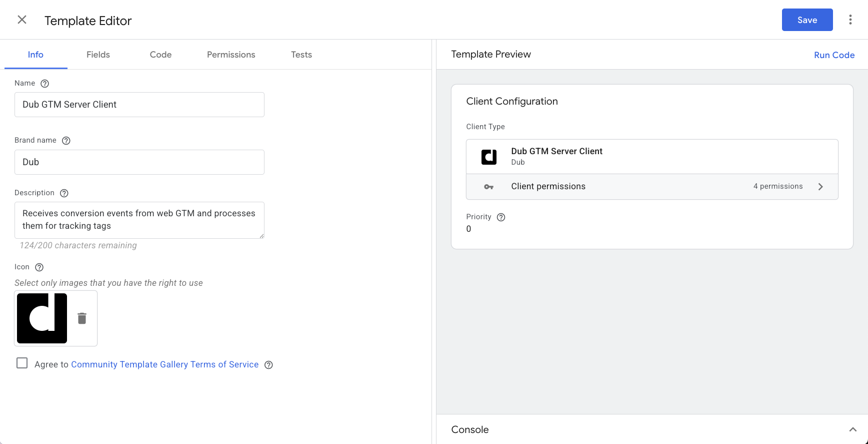Click the help icon beside Icon label
The image size is (868, 444).
(39, 267)
